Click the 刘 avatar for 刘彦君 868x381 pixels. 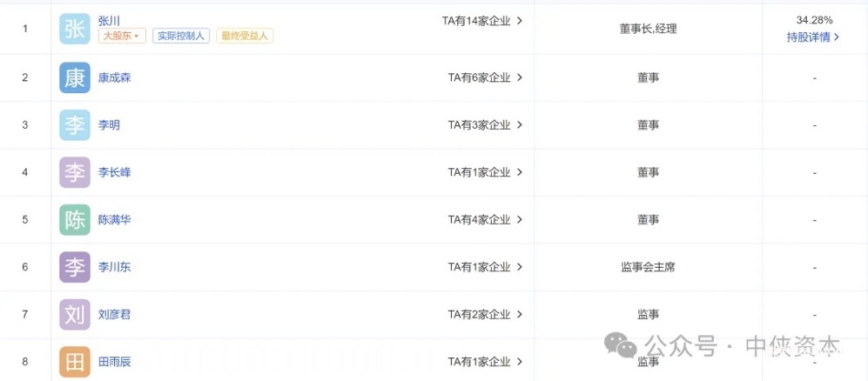(75, 315)
